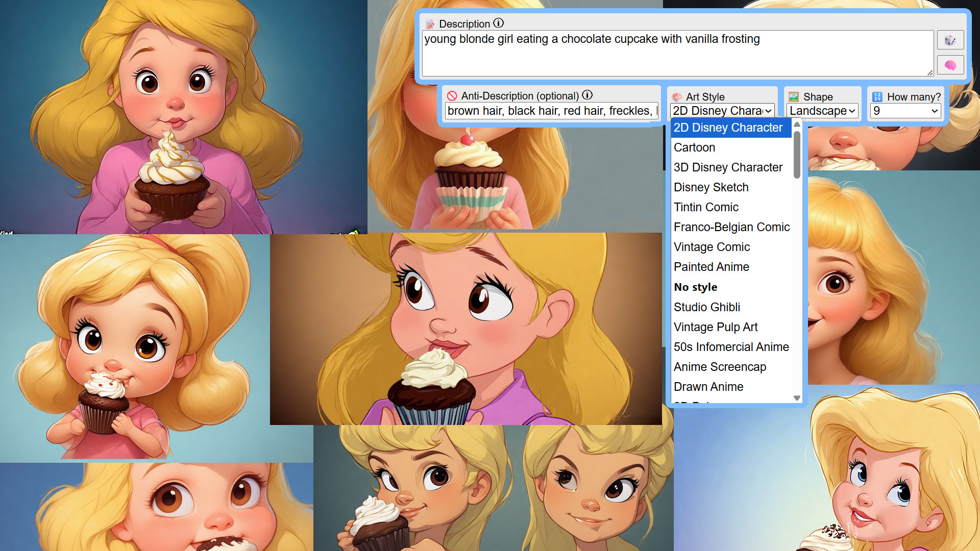Select 3D Disney Character style
Screen dimensions: 980x551
[731, 167]
